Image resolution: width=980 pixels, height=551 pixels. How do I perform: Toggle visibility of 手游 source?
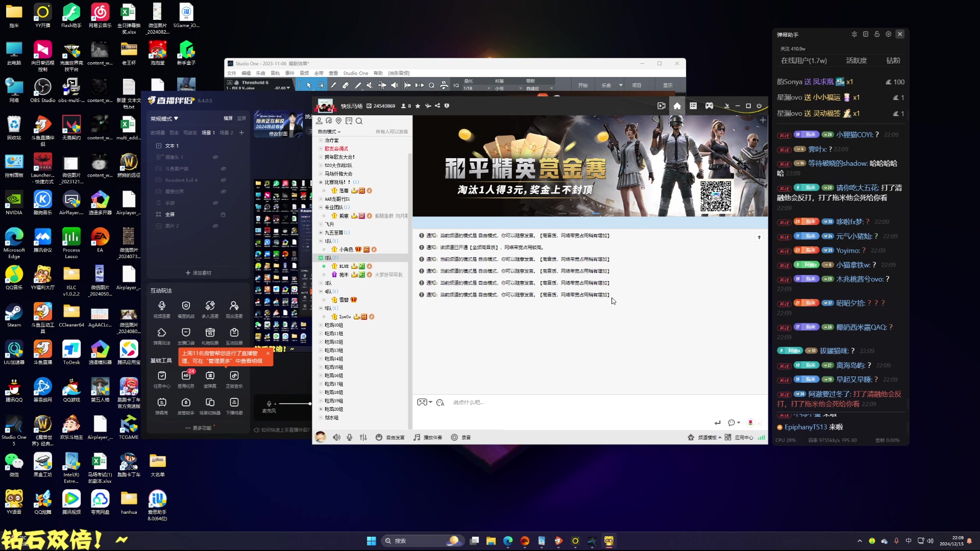tap(215, 203)
